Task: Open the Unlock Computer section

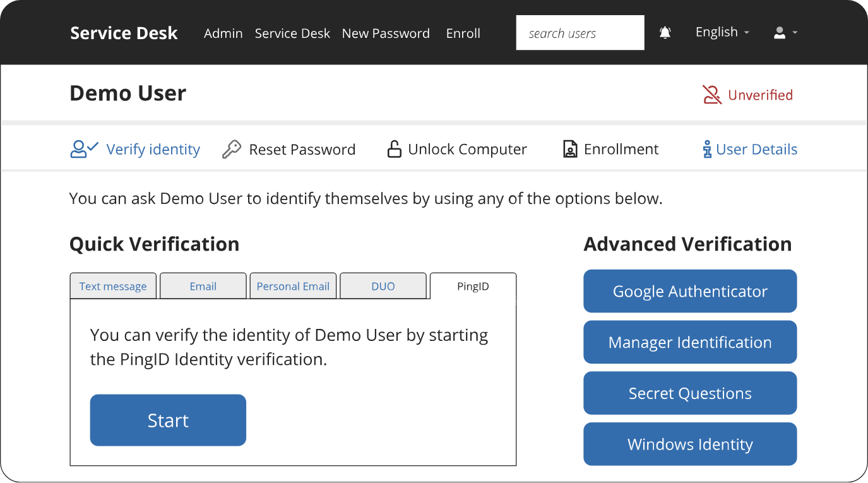Action: (467, 150)
